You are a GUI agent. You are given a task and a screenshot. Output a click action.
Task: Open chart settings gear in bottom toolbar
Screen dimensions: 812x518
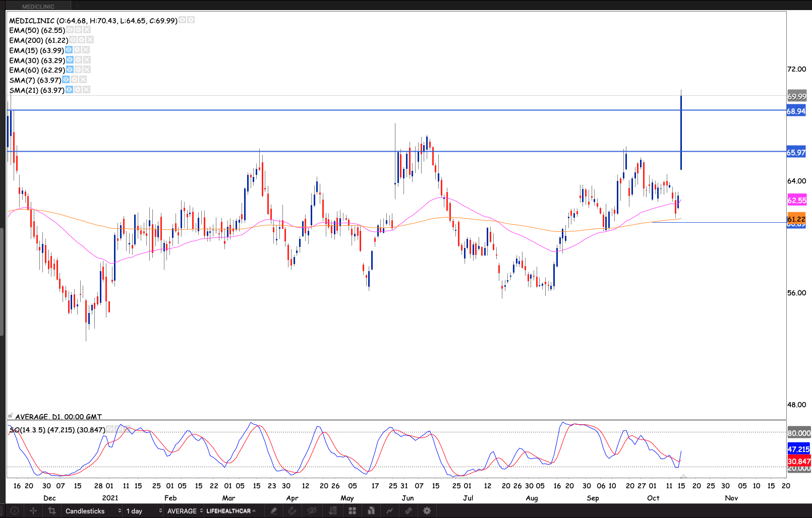[427, 511]
